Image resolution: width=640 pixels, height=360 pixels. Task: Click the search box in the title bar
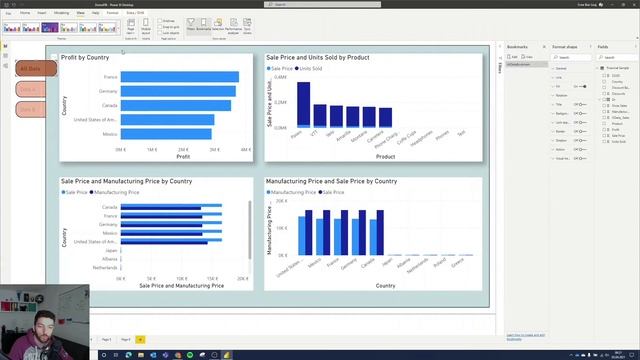pyautogui.click(x=322, y=4)
